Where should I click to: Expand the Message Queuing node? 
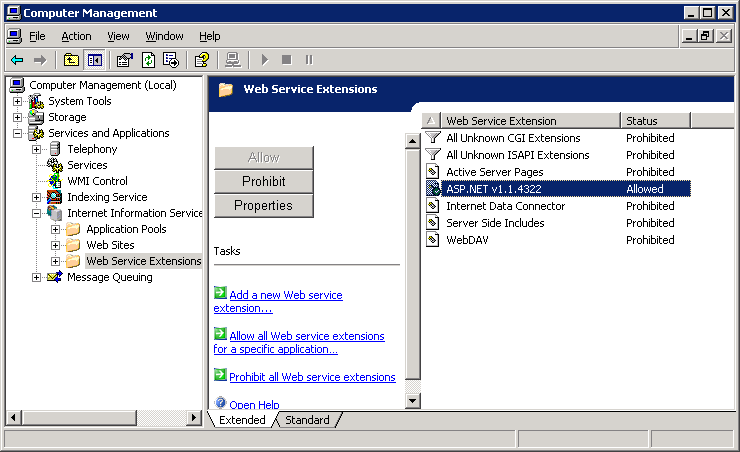[37, 277]
